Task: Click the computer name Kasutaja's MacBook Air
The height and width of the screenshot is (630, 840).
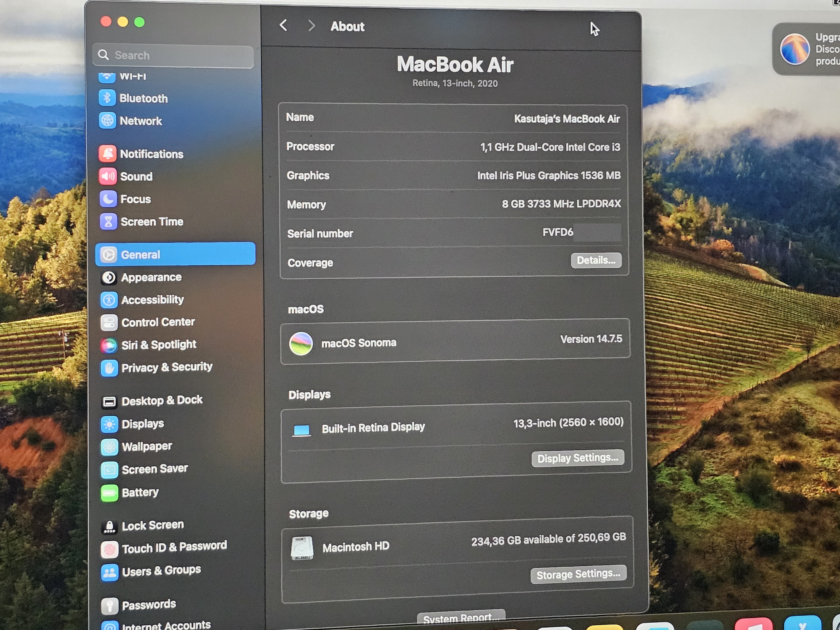Action: pyautogui.click(x=567, y=119)
